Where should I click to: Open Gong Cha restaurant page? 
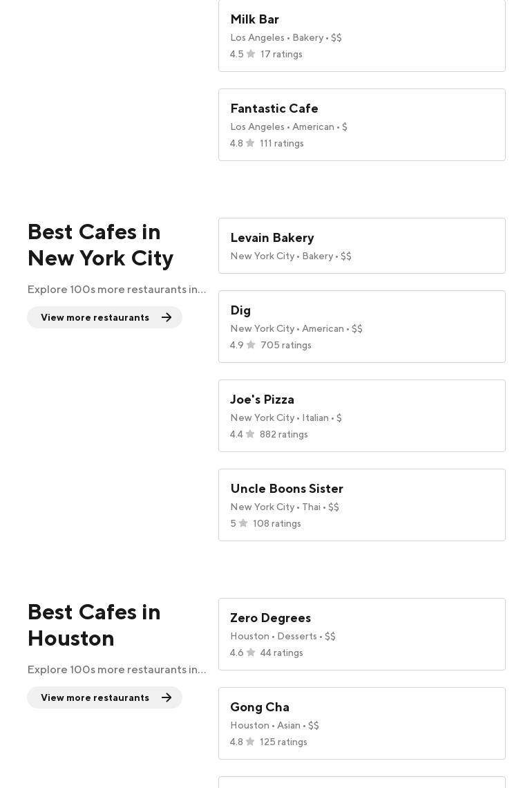[361, 723]
